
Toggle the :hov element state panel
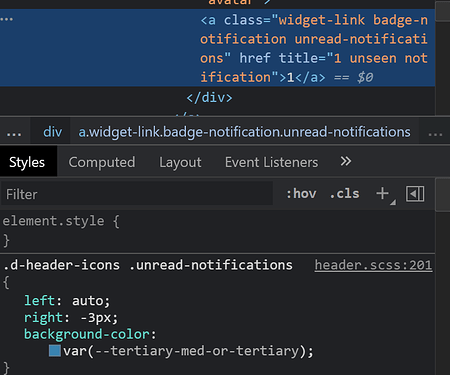[301, 194]
